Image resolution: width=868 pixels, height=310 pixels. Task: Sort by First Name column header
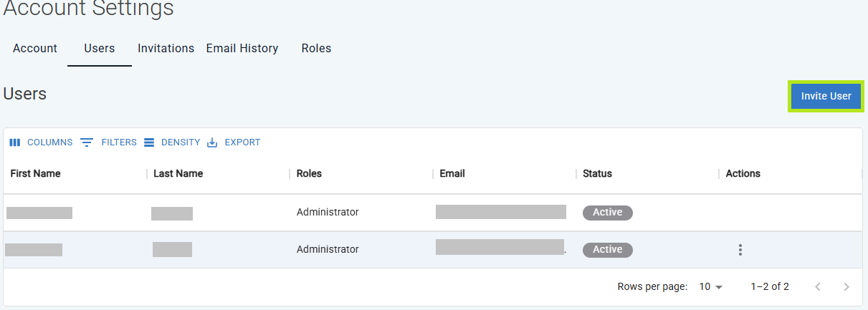pyautogui.click(x=36, y=173)
